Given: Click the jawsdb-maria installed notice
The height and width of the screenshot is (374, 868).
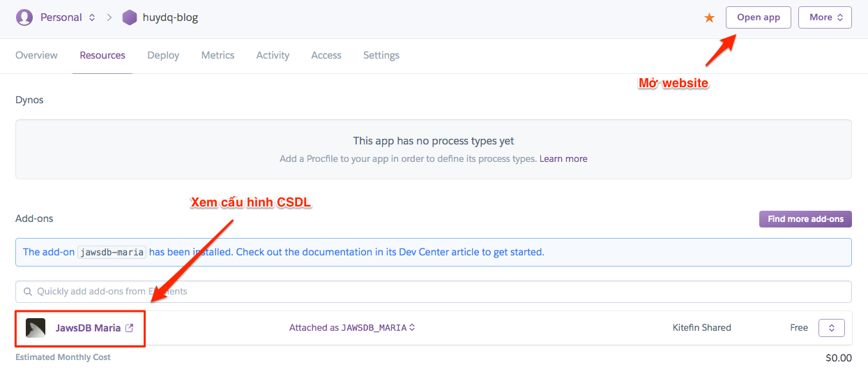Looking at the screenshot, I should 434,252.
